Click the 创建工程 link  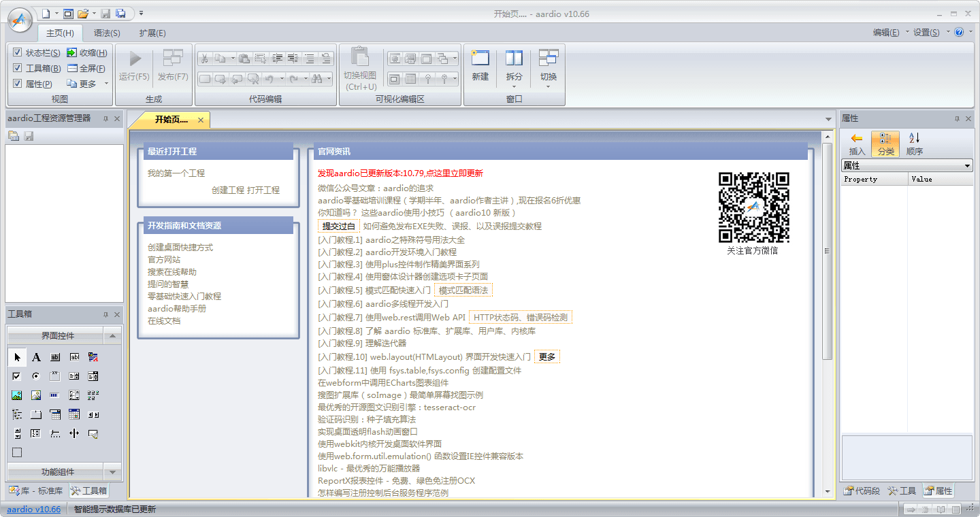click(228, 190)
